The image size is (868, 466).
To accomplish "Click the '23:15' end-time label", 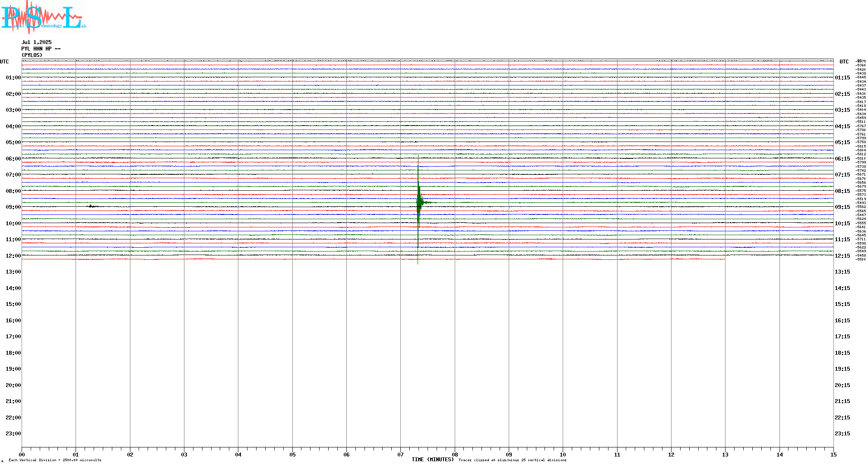I will (843, 434).
